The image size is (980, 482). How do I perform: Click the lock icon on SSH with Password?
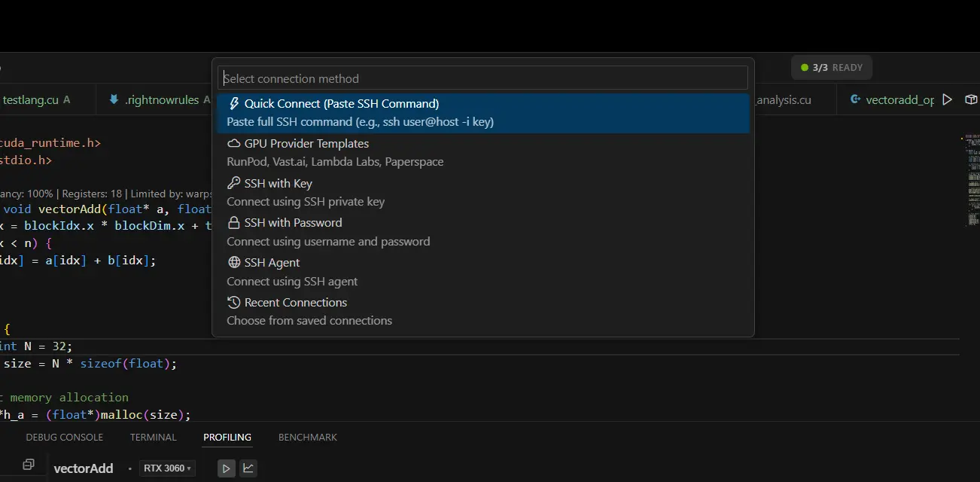pyautogui.click(x=234, y=222)
